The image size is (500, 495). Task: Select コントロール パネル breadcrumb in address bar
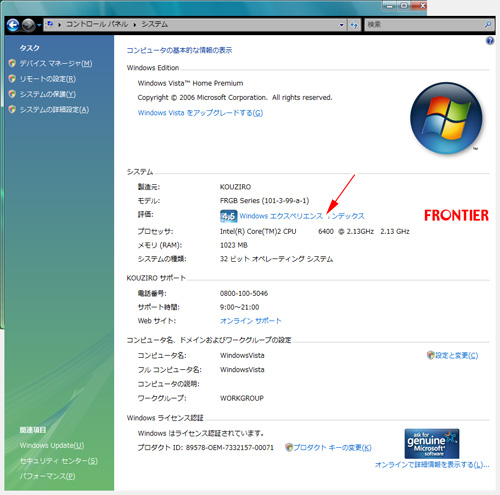click(x=97, y=24)
